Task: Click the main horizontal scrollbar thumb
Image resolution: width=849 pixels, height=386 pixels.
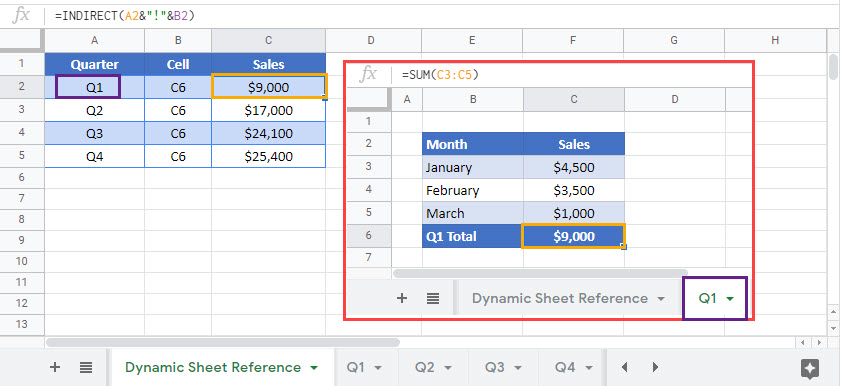Action: pos(223,343)
